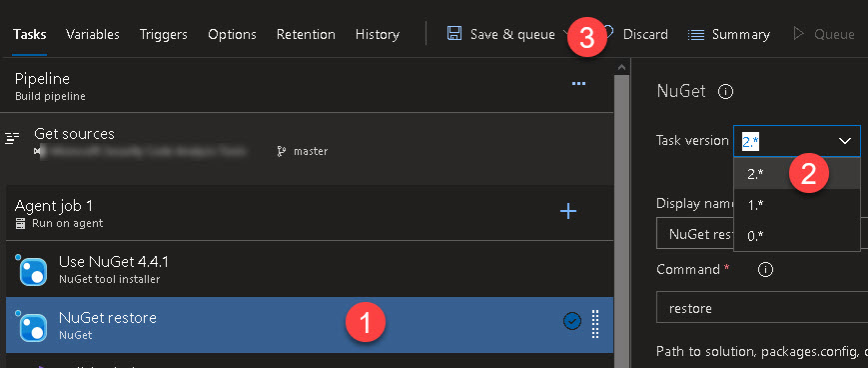868x368 pixels.
Task: Open the Options tab
Action: (232, 34)
